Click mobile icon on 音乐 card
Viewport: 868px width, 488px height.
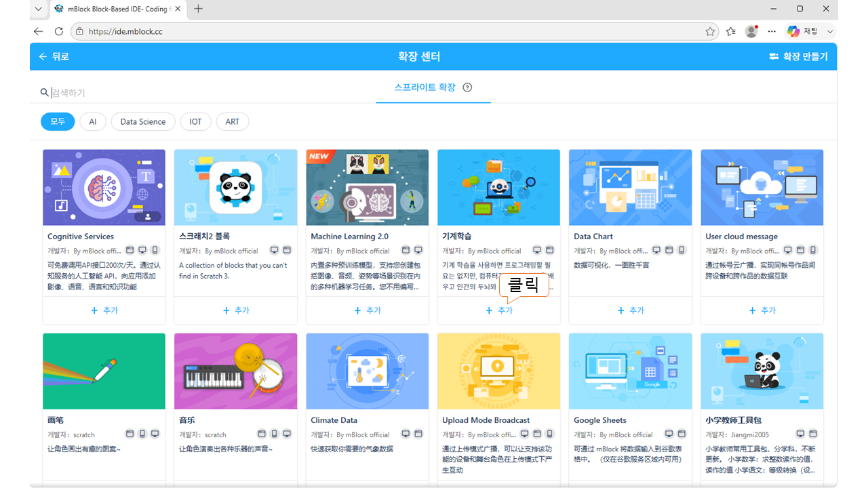[x=275, y=434]
